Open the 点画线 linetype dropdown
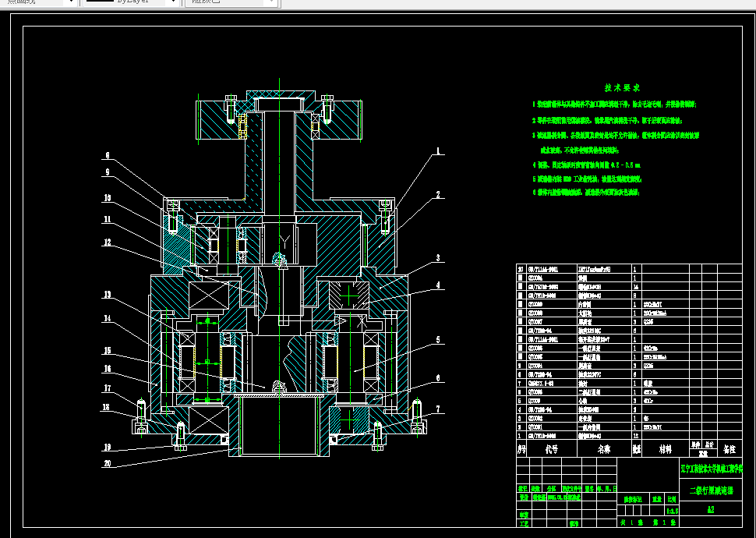756x538 pixels. (x=72, y=2)
